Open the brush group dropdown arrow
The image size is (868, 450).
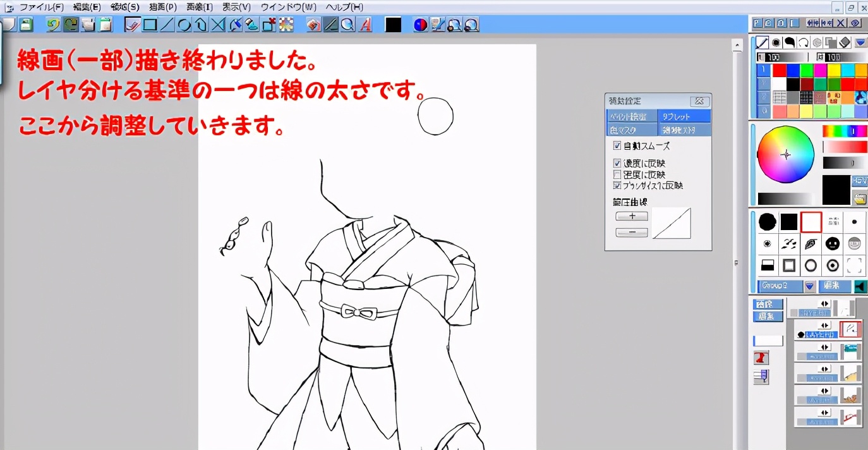pos(810,286)
